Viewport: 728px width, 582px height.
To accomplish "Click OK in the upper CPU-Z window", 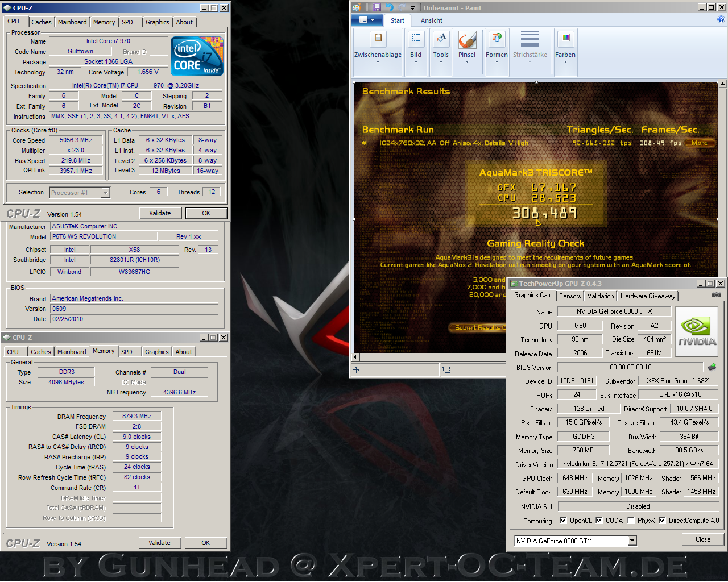I will point(206,213).
